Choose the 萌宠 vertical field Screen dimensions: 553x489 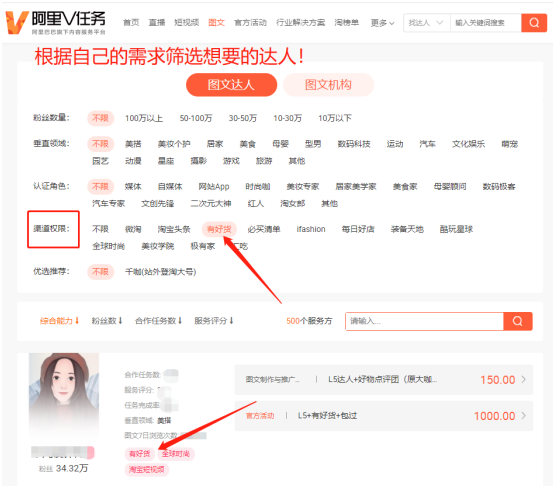click(510, 144)
